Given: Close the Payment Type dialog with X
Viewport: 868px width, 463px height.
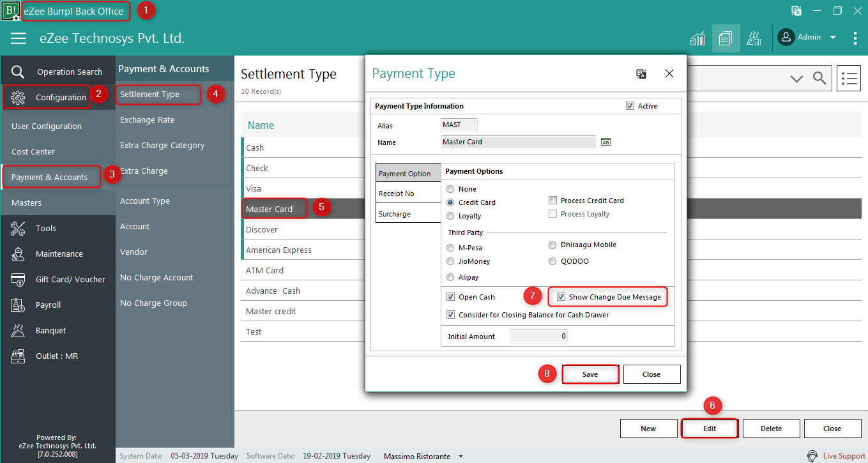Looking at the screenshot, I should [669, 74].
